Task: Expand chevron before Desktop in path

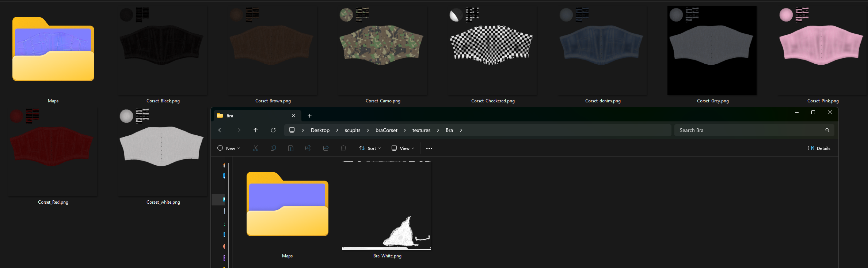Action: coord(303,130)
